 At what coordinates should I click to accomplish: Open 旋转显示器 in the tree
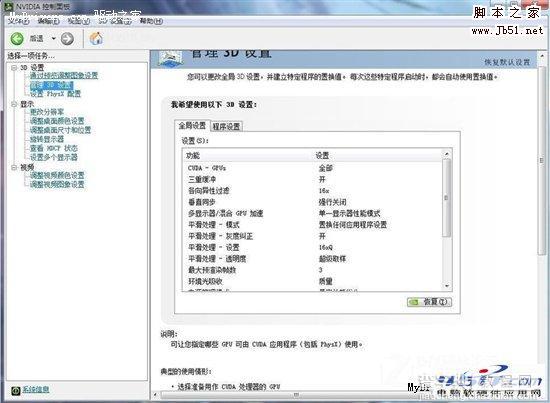click(x=47, y=139)
